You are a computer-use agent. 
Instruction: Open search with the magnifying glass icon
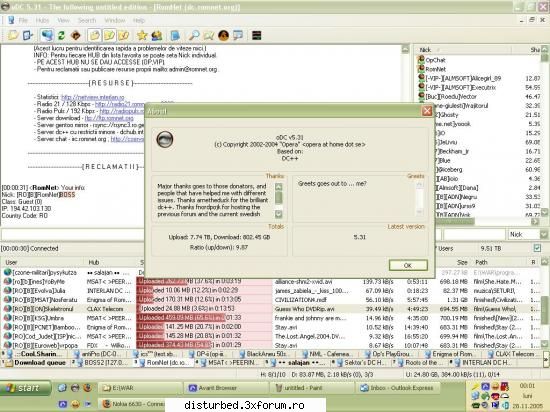point(194,35)
